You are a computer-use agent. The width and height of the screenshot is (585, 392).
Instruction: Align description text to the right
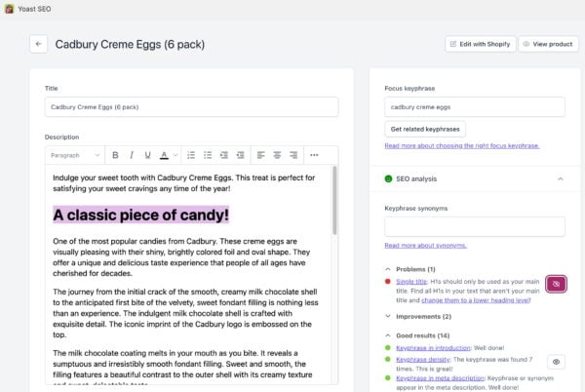click(x=292, y=155)
